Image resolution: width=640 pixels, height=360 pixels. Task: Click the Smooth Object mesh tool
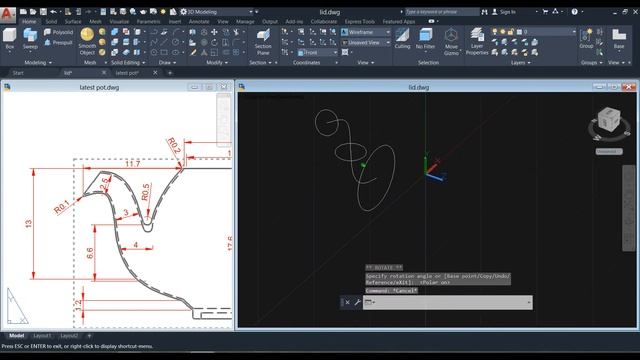[87, 41]
